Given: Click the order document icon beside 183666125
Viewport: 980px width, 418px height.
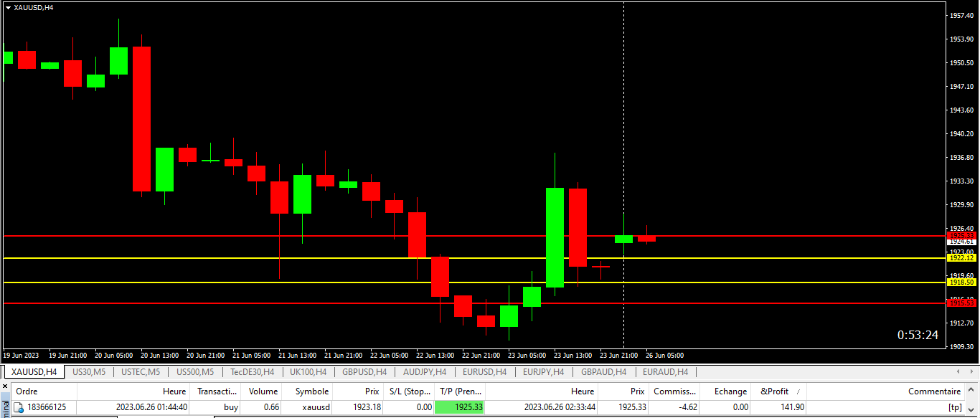Looking at the screenshot, I should click(x=19, y=408).
